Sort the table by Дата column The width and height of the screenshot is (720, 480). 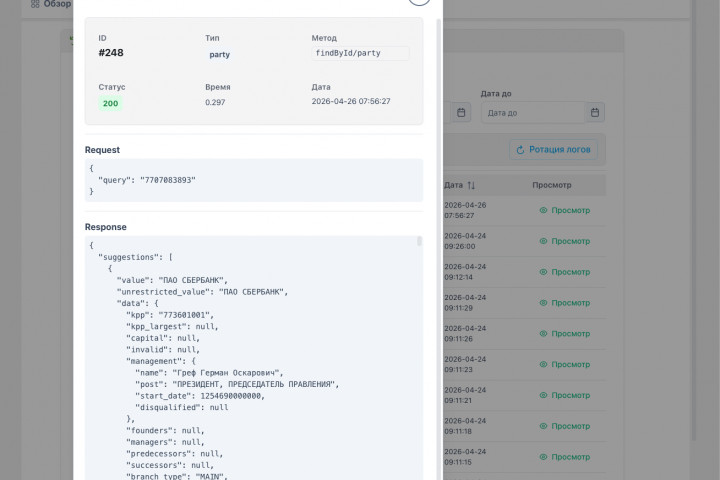(471, 185)
